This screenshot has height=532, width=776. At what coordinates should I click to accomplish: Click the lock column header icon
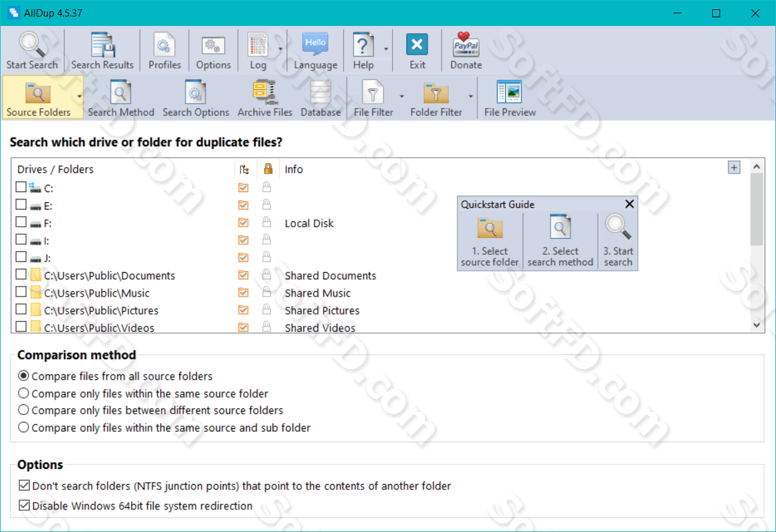tap(268, 169)
